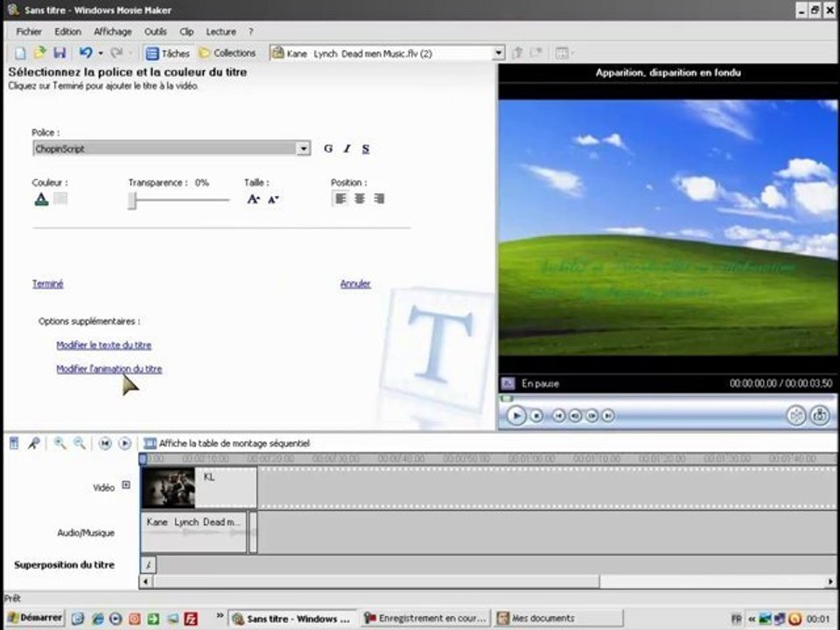Open the undo history dropdown arrow

[x=100, y=53]
